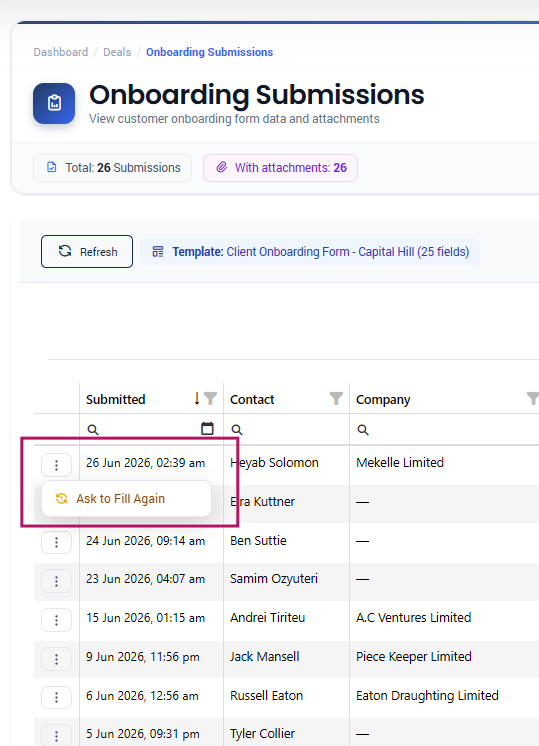This screenshot has width=539, height=746.
Task: Click the Piece Keeper Limited company cell
Action: [444, 657]
